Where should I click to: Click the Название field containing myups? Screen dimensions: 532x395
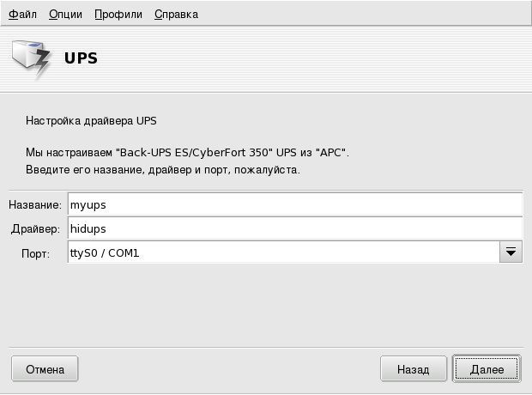pyautogui.click(x=293, y=205)
